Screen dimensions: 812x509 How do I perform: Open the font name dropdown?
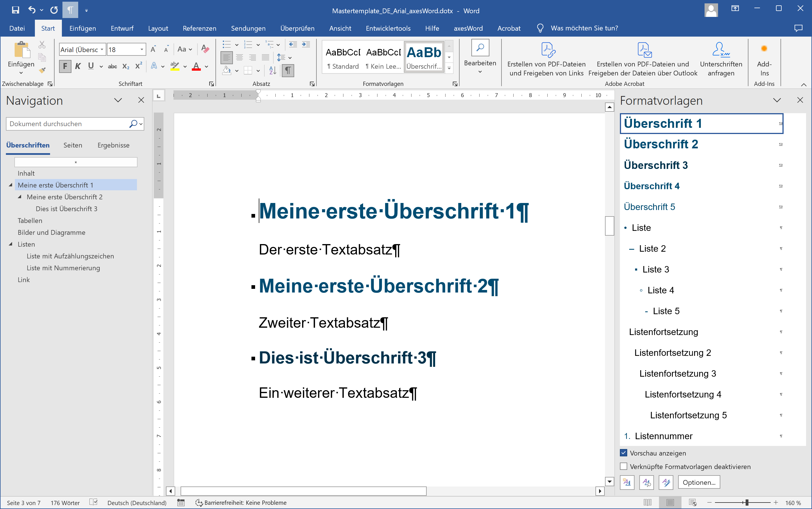[x=102, y=50]
